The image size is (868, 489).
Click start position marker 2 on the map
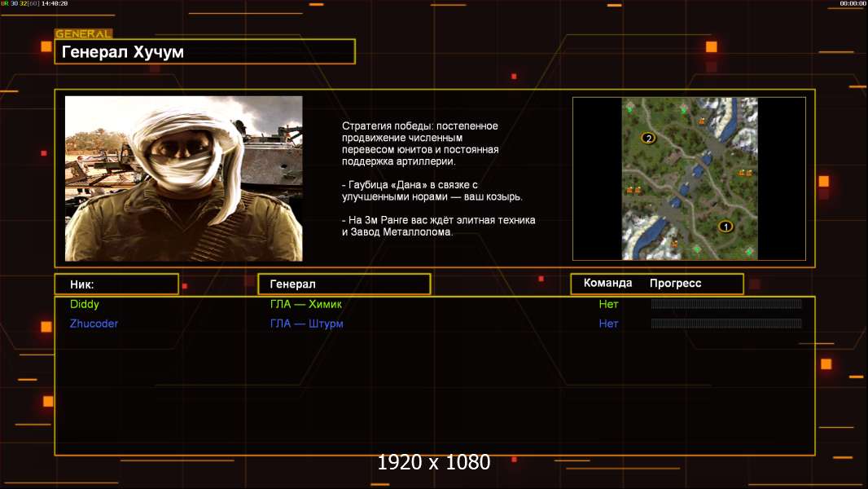click(648, 138)
